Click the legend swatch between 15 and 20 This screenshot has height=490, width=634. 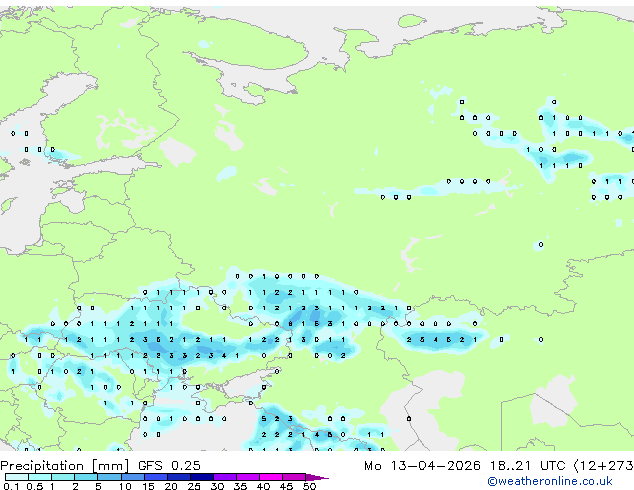click(x=156, y=477)
